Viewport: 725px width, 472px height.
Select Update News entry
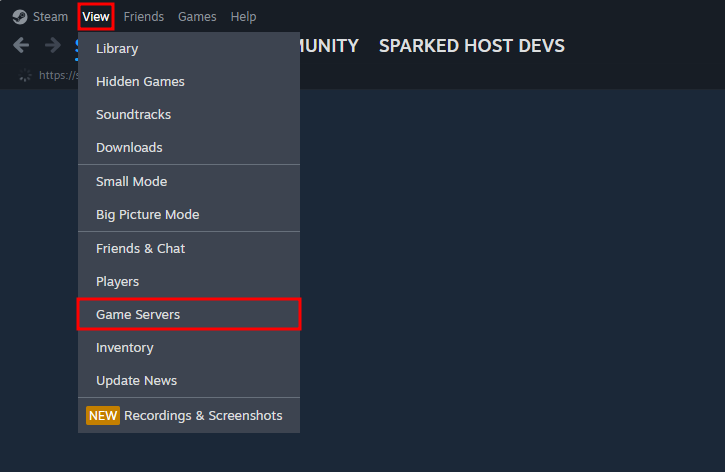189,380
